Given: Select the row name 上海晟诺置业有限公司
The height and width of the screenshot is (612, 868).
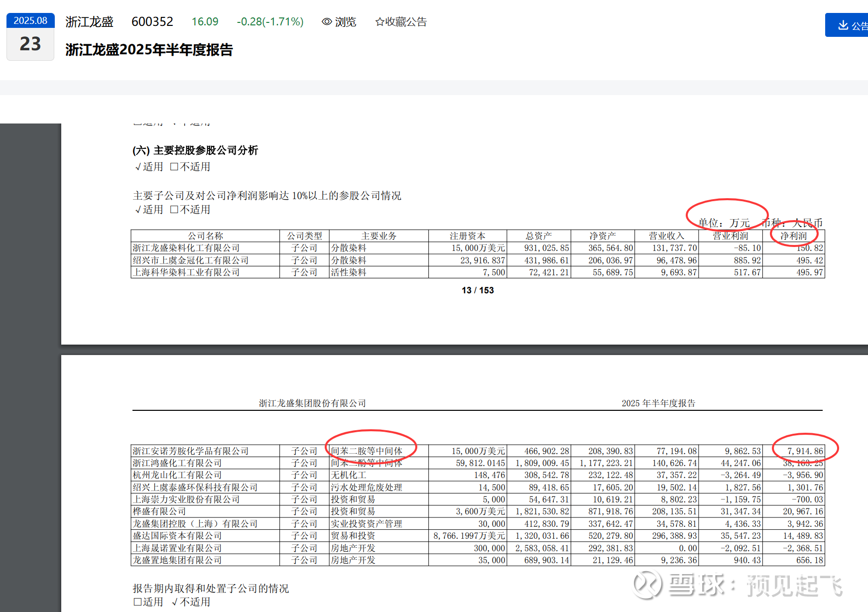Looking at the screenshot, I should (x=177, y=548).
